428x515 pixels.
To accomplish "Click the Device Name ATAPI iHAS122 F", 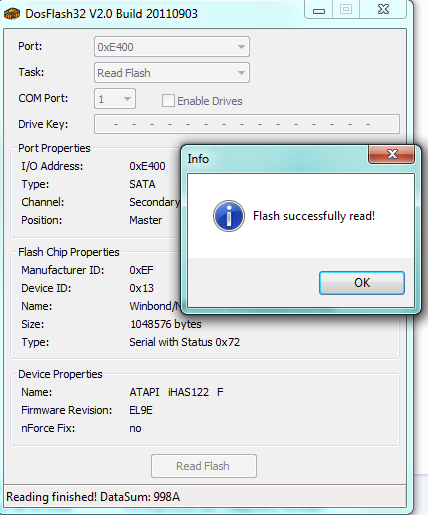I will pyautogui.click(x=176, y=392).
